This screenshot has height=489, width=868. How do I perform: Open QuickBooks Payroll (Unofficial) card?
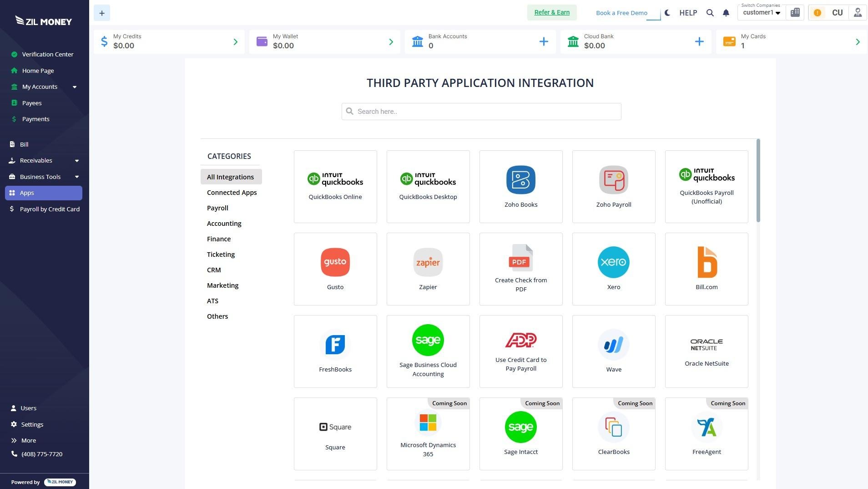click(x=707, y=187)
